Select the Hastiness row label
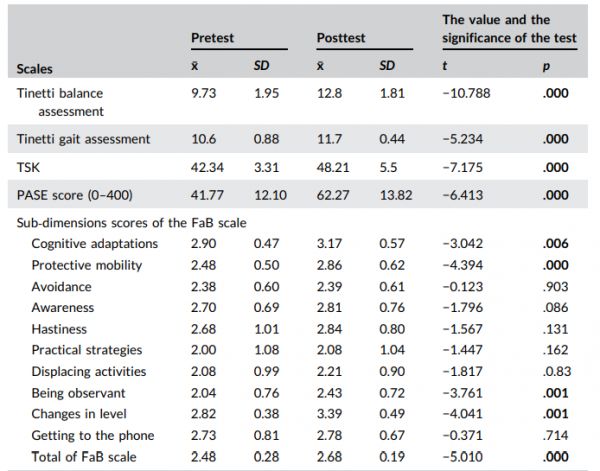The width and height of the screenshot is (600, 471). [59, 329]
